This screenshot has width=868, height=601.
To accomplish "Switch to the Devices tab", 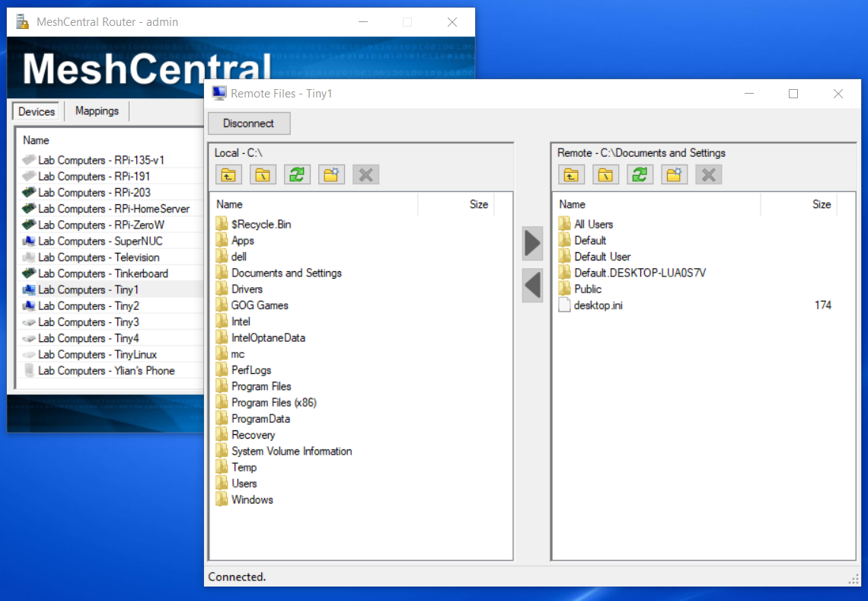I will pos(37,111).
